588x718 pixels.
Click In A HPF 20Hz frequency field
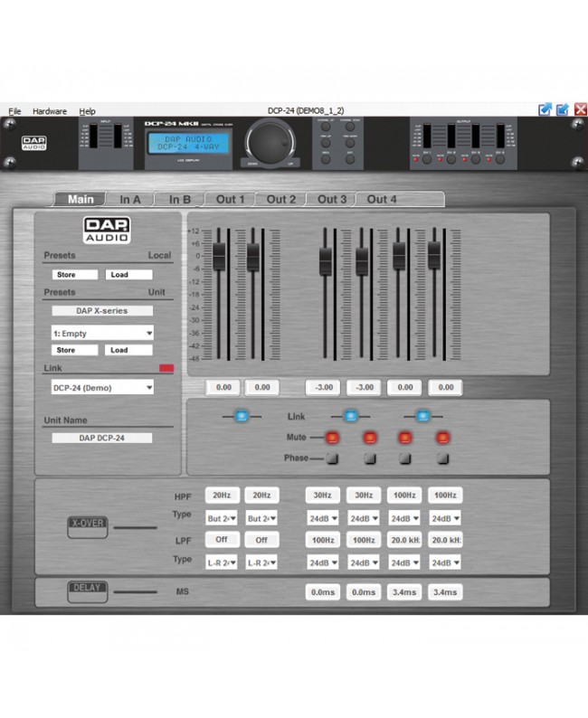click(x=223, y=495)
